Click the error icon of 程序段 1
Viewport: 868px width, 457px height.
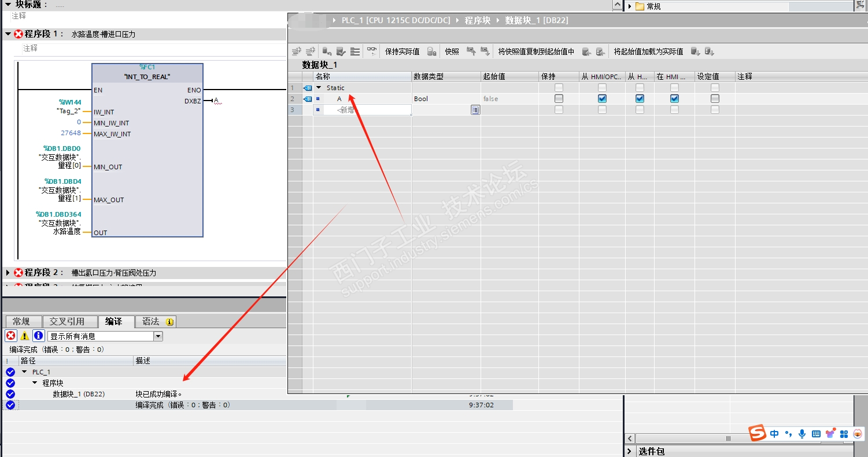click(19, 34)
